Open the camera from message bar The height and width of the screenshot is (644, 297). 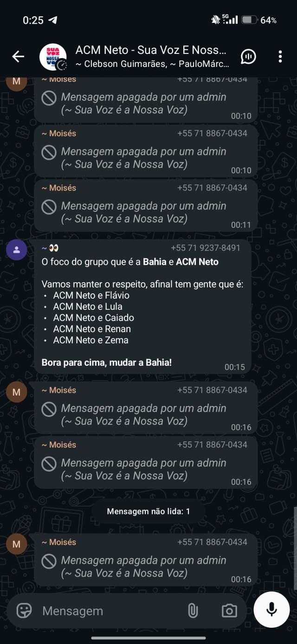229,611
